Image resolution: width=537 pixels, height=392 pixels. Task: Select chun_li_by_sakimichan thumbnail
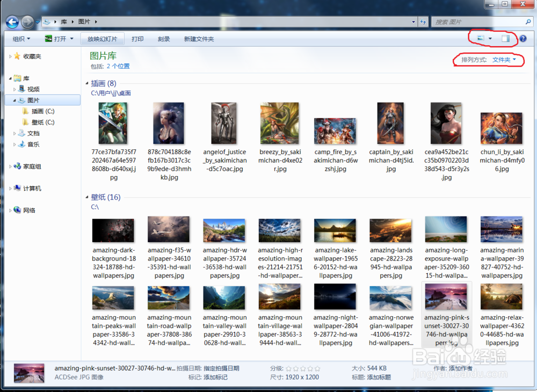point(502,128)
